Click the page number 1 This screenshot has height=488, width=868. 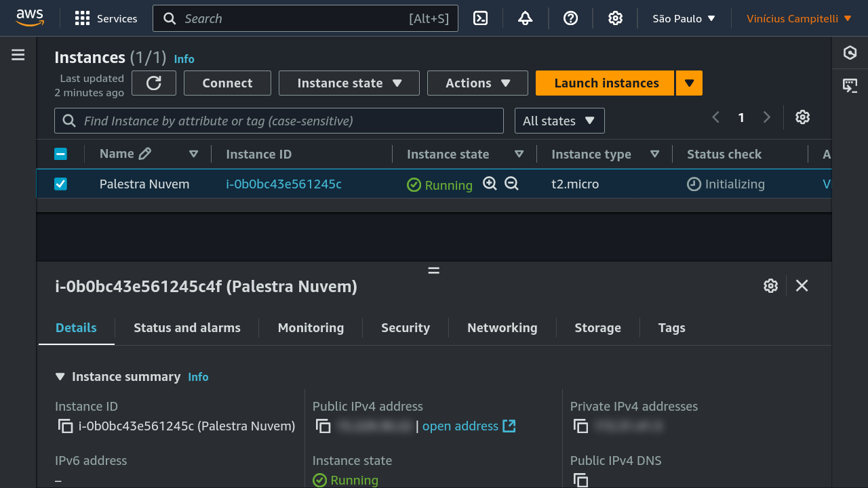[741, 118]
